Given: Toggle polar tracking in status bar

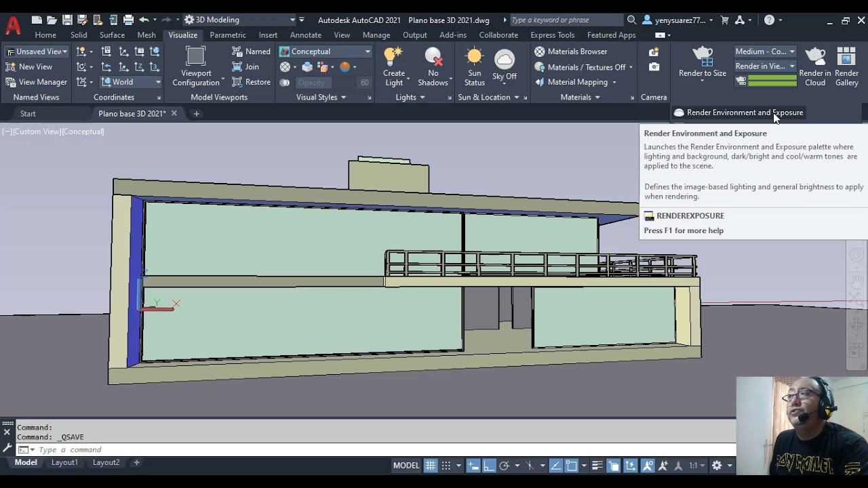Looking at the screenshot, I should [505, 466].
